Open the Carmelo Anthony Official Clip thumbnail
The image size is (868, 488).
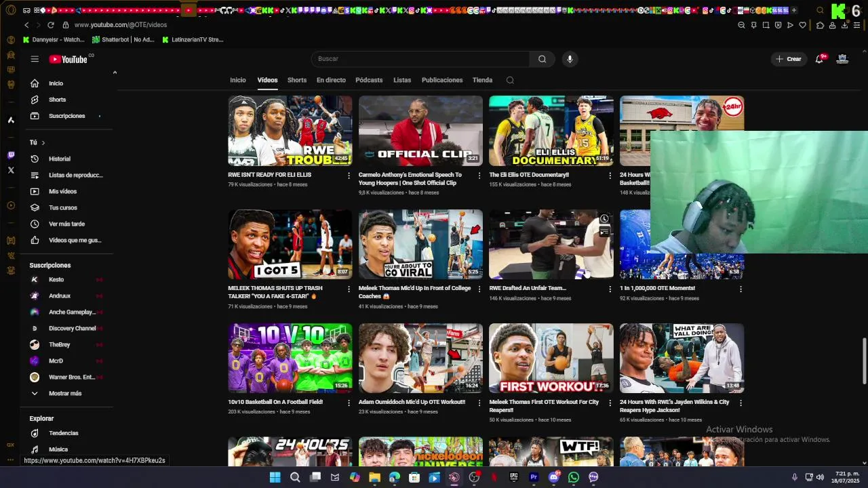pos(420,130)
